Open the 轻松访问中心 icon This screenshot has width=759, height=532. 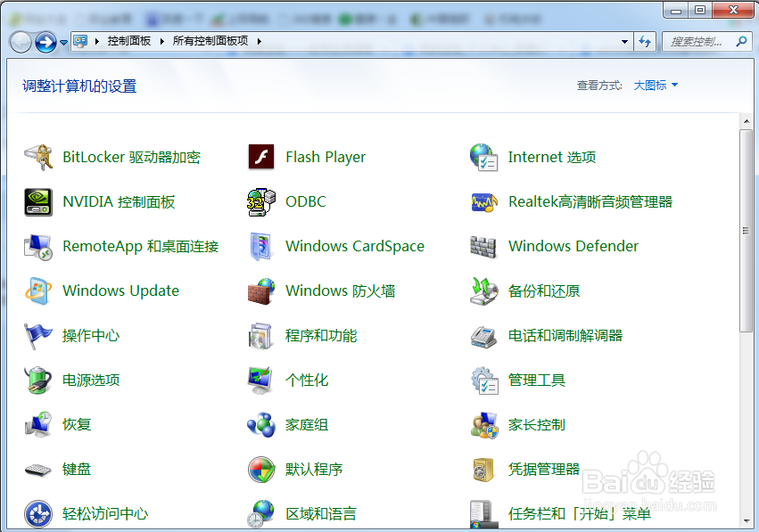(x=38, y=513)
